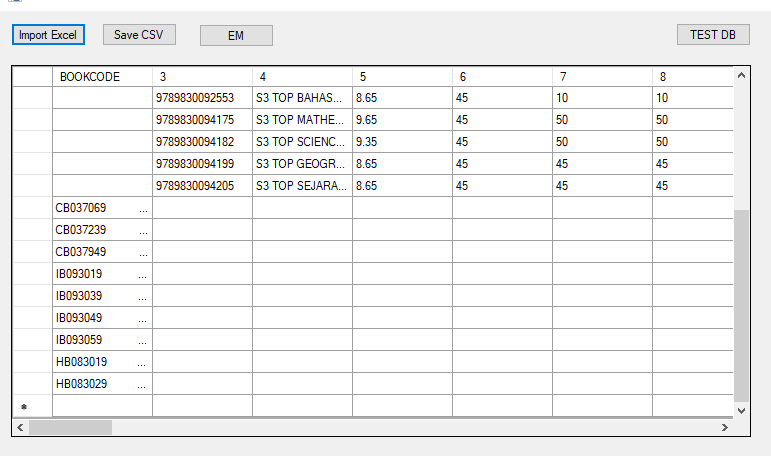Select the CB037069 bookcode cell
Image resolution: width=771 pixels, height=456 pixels.
click(x=102, y=208)
